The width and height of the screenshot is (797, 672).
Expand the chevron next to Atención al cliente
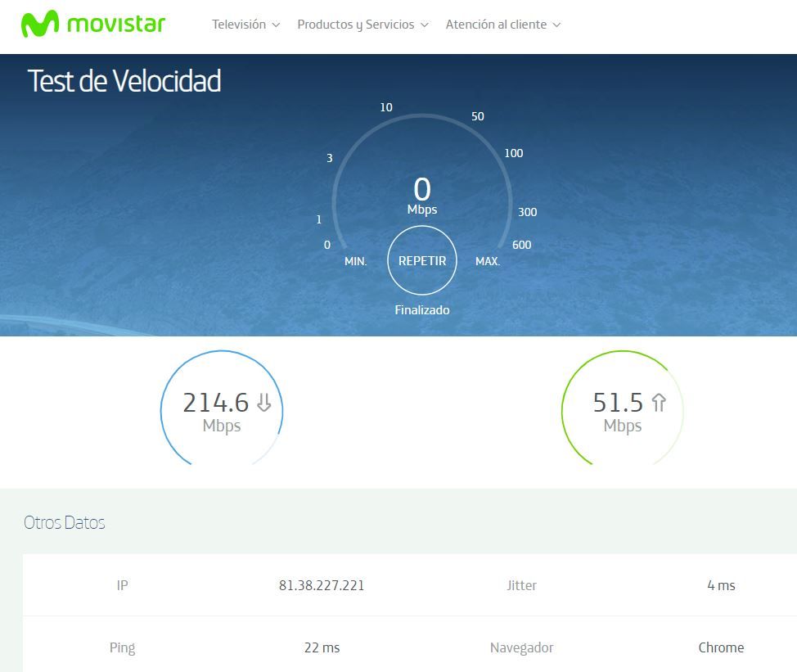pyautogui.click(x=557, y=25)
